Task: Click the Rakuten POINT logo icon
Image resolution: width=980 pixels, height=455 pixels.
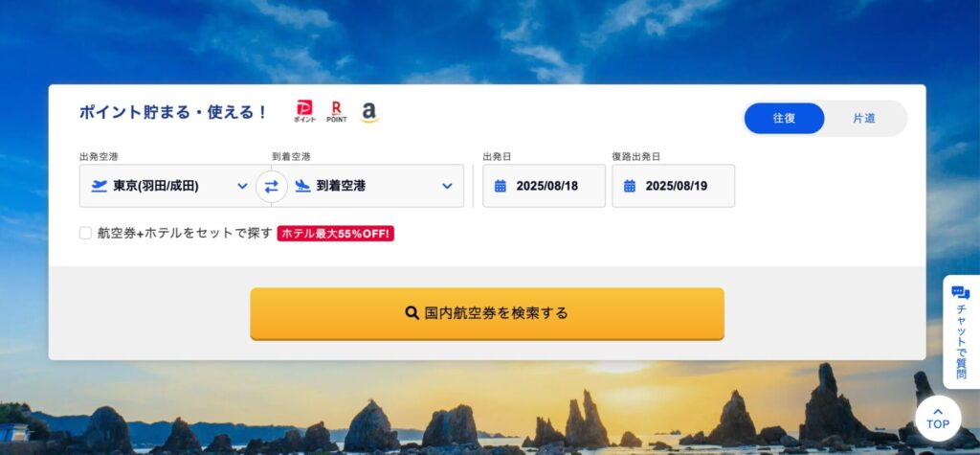Action: coord(336,111)
